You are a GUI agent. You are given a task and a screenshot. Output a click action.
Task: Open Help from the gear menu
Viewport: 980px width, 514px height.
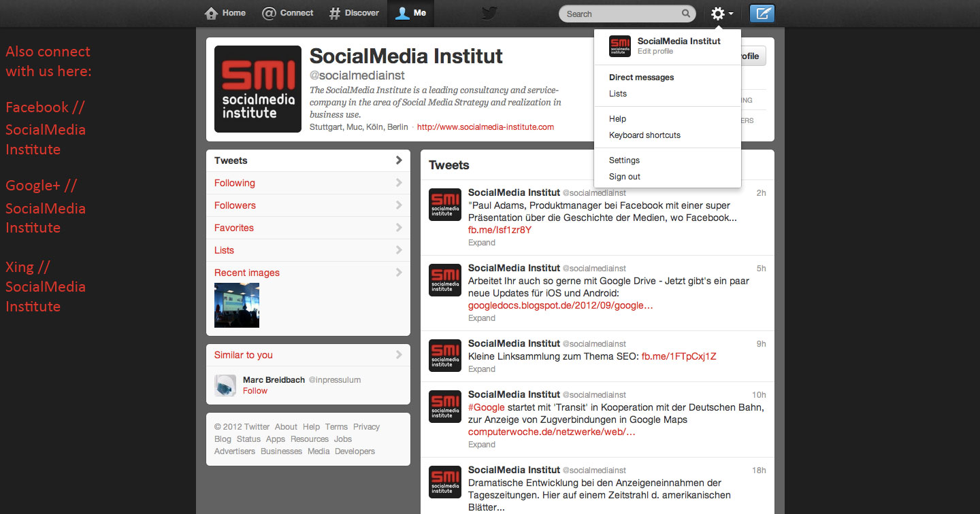(617, 119)
